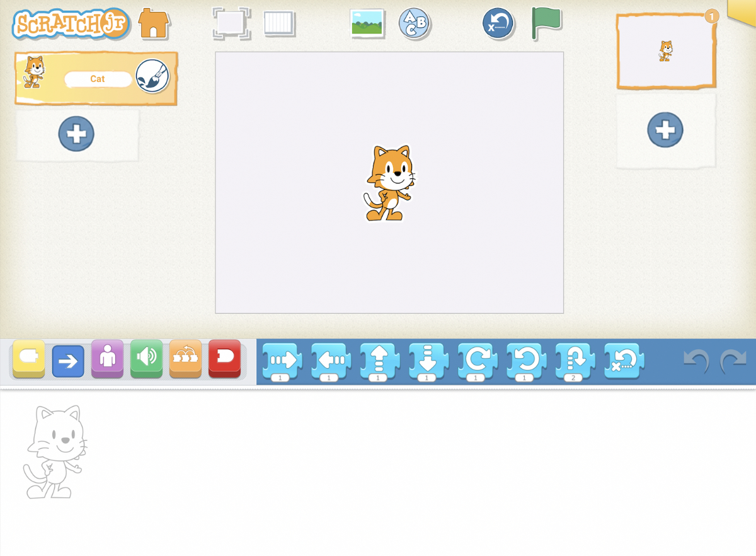Click the Move Right motion block

(282, 360)
